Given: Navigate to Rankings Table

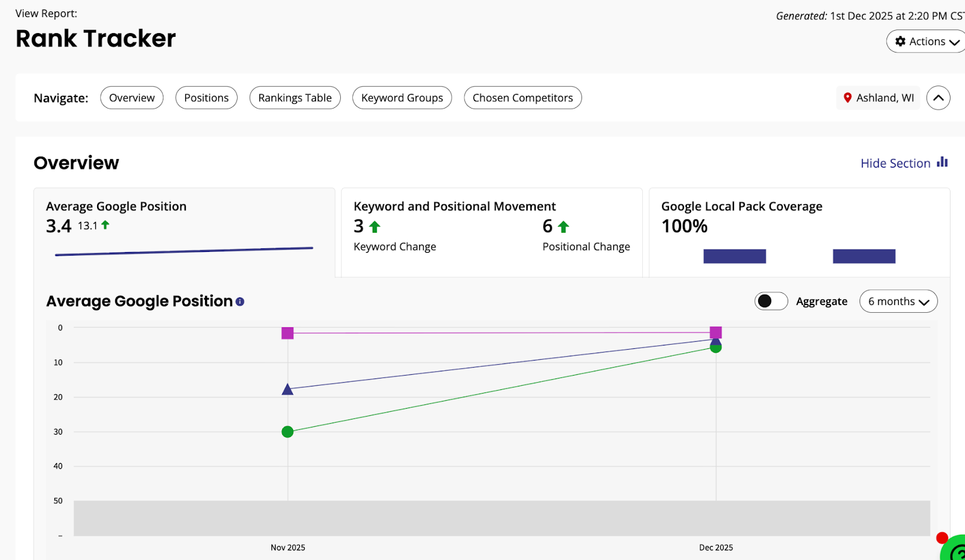Looking at the screenshot, I should tap(295, 98).
